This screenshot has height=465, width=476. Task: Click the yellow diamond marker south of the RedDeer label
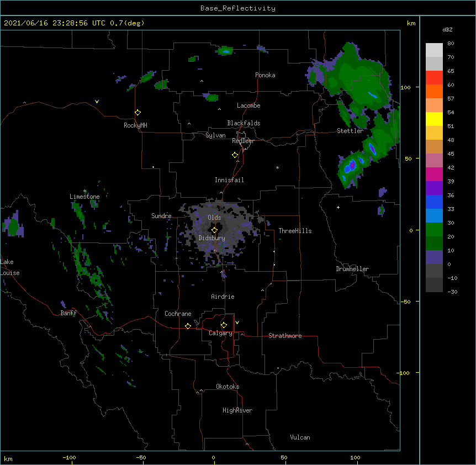(x=235, y=155)
